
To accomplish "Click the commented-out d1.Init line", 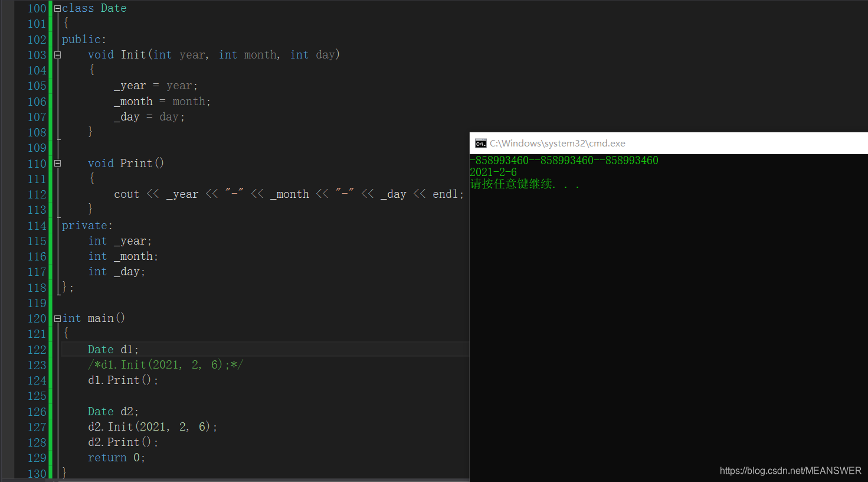I will pos(166,365).
